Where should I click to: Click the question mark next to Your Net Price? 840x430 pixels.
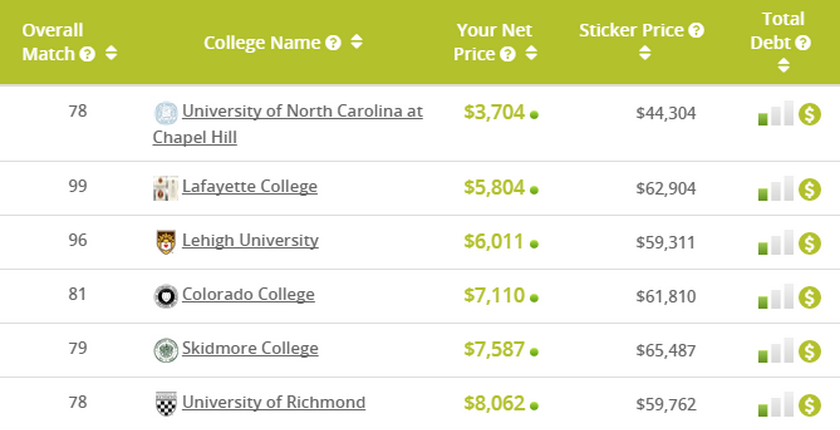(507, 54)
